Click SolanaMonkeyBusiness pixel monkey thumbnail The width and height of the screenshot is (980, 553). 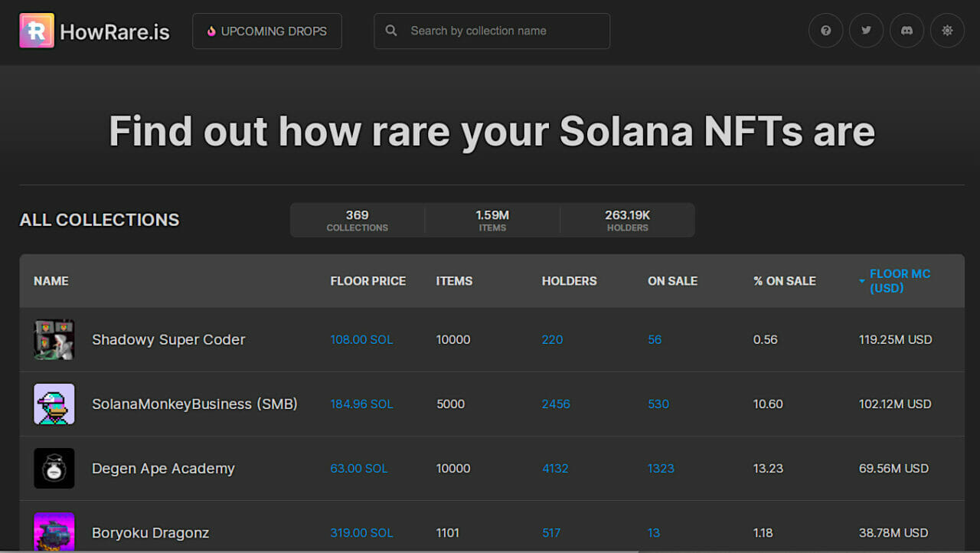click(x=54, y=404)
